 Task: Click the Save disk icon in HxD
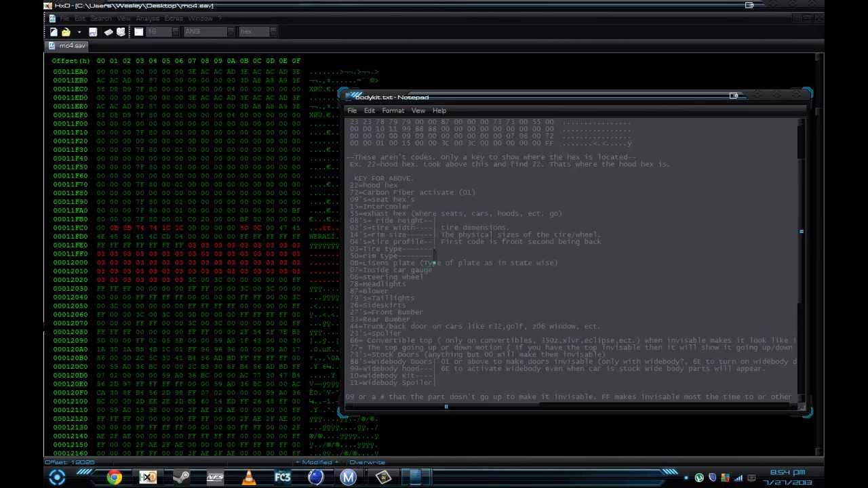(93, 32)
